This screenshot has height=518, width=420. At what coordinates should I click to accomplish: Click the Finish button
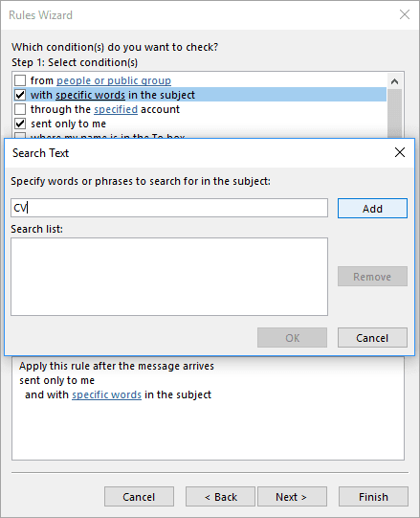pyautogui.click(x=373, y=497)
